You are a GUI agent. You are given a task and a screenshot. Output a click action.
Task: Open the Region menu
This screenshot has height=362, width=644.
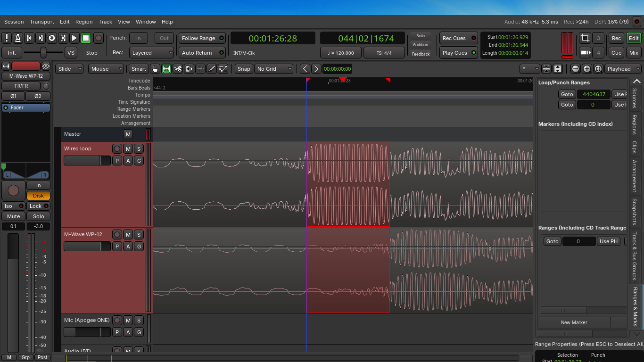coord(84,22)
